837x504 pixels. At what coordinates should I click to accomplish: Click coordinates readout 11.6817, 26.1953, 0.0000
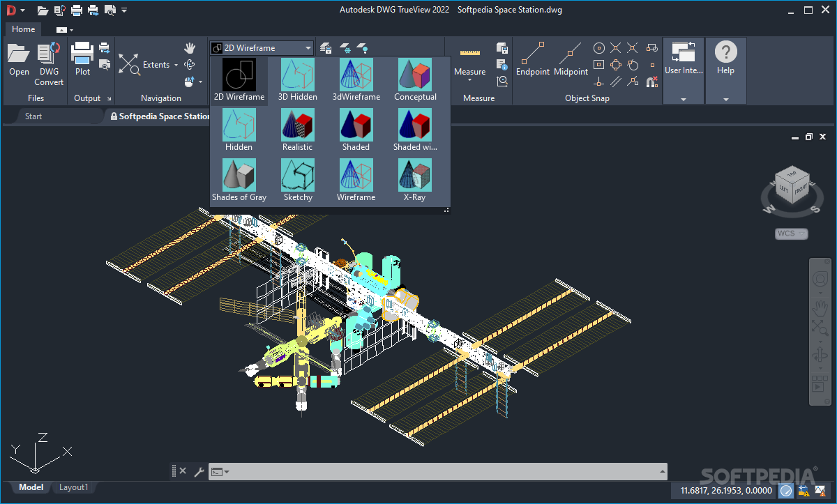[726, 491]
